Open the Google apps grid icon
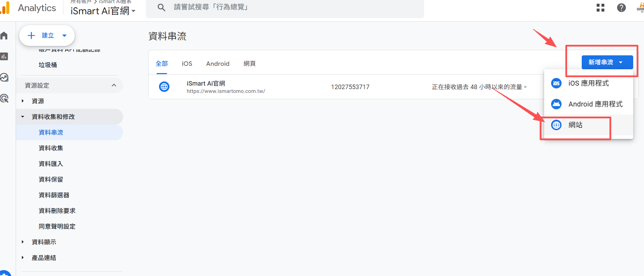The height and width of the screenshot is (276, 644). tap(600, 8)
